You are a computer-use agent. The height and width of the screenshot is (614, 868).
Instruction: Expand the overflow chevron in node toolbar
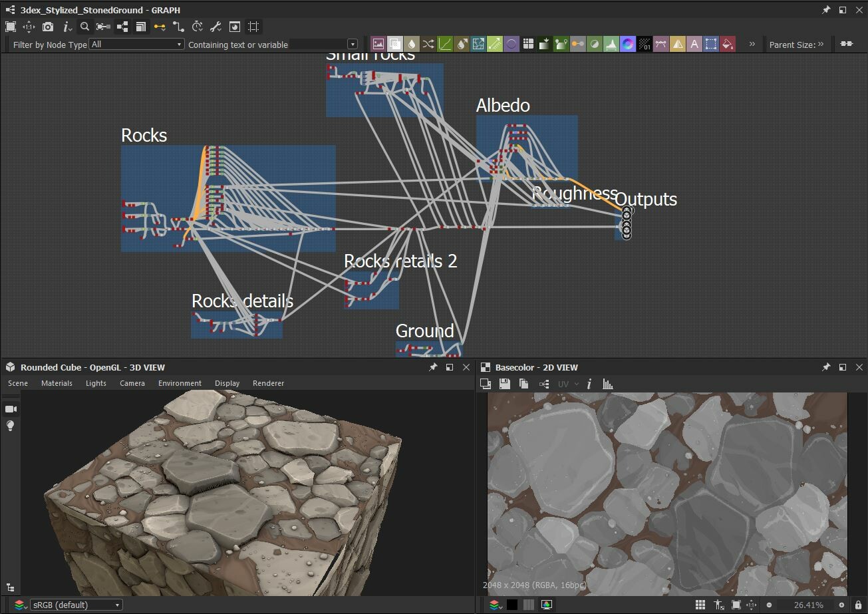752,44
